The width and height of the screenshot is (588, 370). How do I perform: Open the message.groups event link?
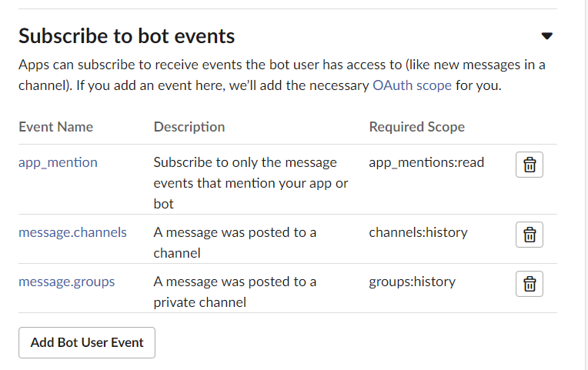pyautogui.click(x=66, y=282)
